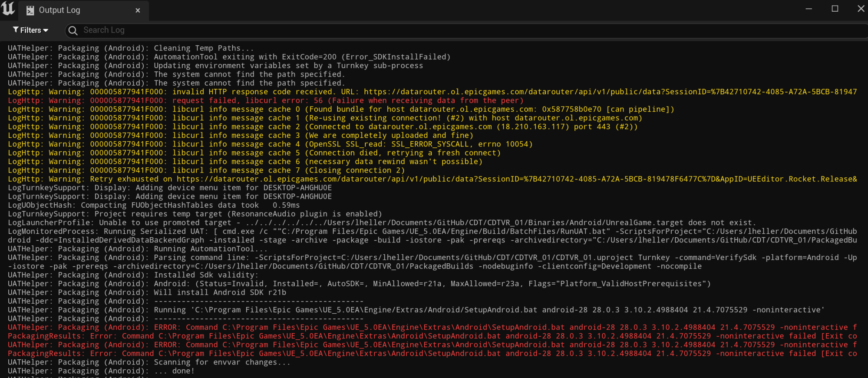This screenshot has height=378, width=868.
Task: Click the Output Log tab document icon
Action: [x=30, y=10]
